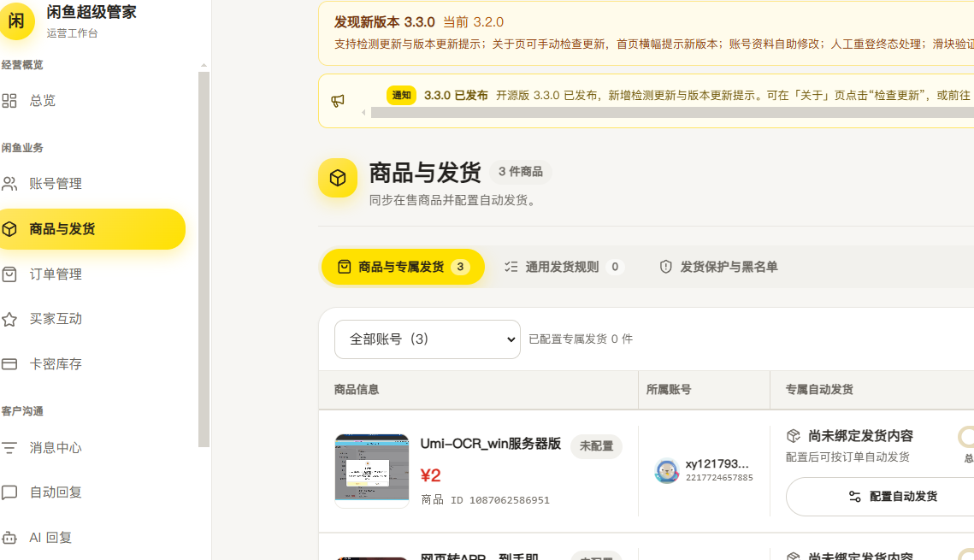974x560 pixels.
Task: Click the announcement megaphone icon
Action: click(338, 101)
